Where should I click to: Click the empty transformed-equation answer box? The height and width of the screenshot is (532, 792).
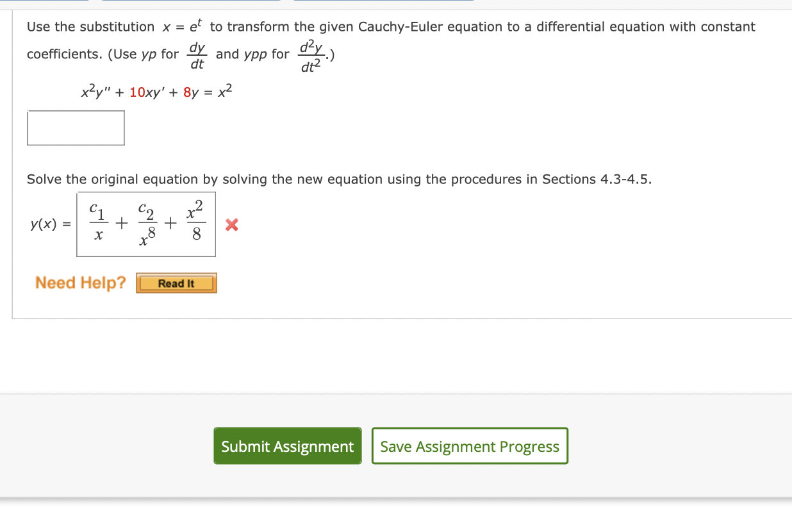point(75,128)
